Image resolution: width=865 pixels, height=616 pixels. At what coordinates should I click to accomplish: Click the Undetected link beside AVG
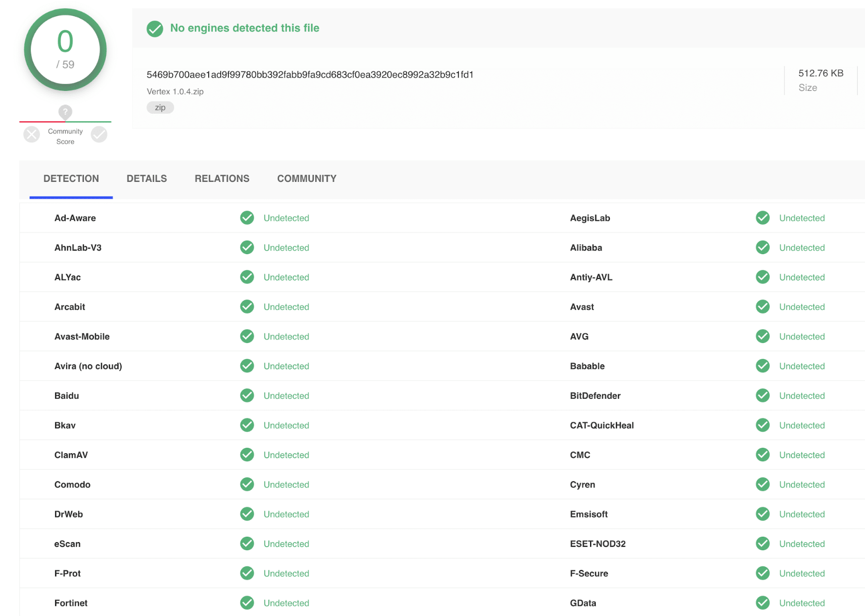pyautogui.click(x=802, y=336)
